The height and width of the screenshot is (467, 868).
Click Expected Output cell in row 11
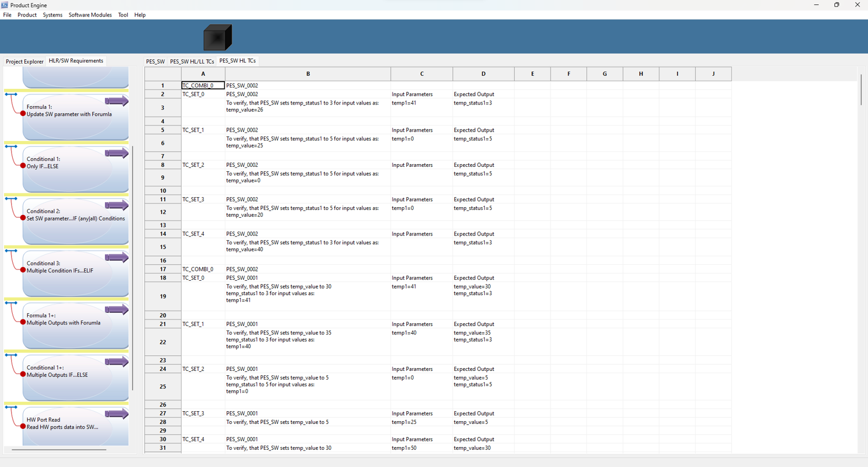tap(483, 200)
